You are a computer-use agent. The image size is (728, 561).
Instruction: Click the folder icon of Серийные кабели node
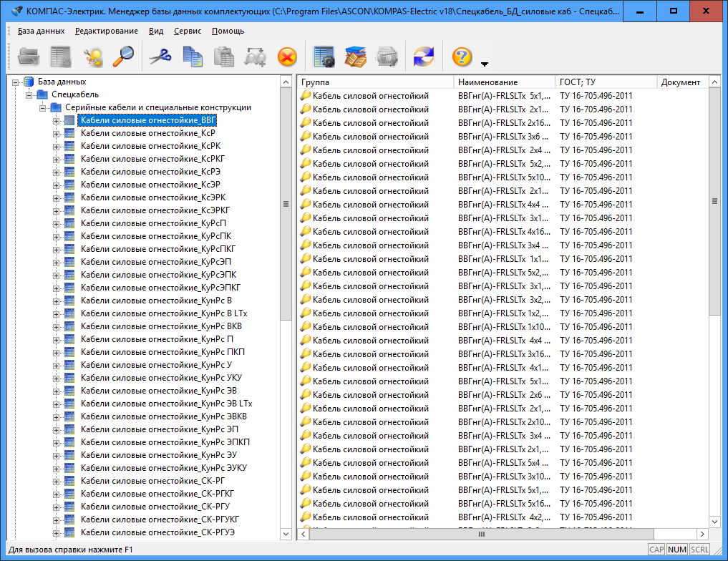click(x=56, y=107)
